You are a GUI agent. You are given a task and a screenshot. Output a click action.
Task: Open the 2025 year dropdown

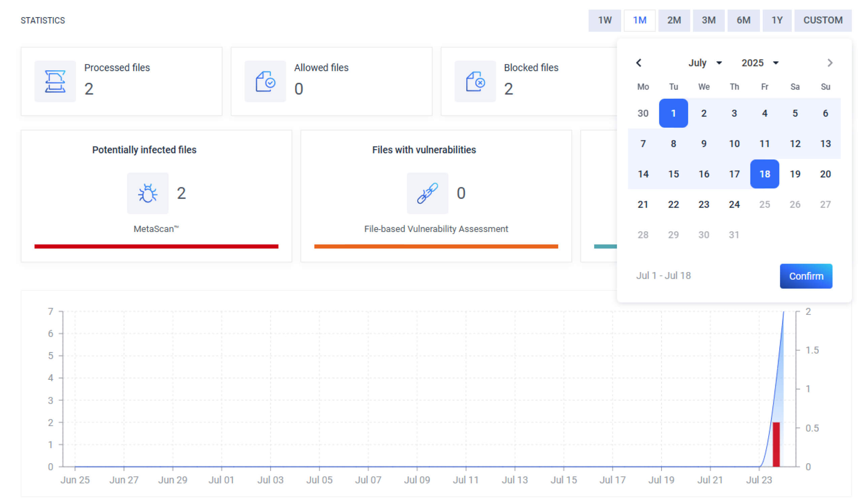tap(760, 63)
